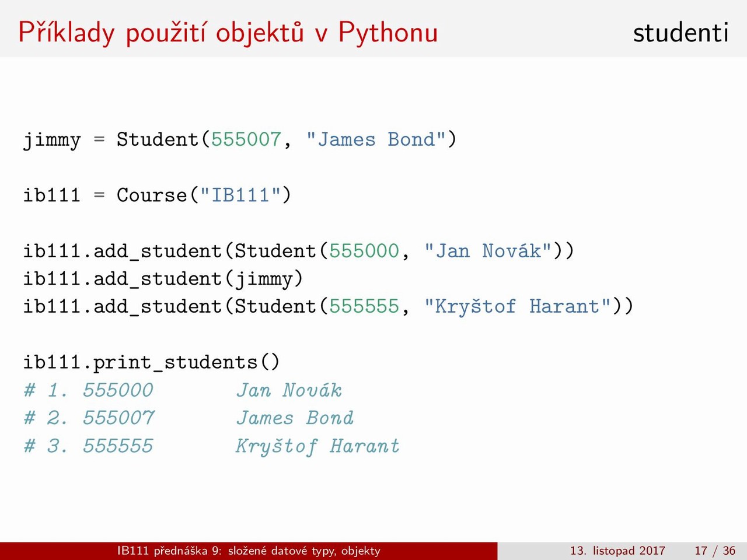The image size is (747, 560).
Task: Click the page counter "17 / 36"
Action: pyautogui.click(x=715, y=551)
